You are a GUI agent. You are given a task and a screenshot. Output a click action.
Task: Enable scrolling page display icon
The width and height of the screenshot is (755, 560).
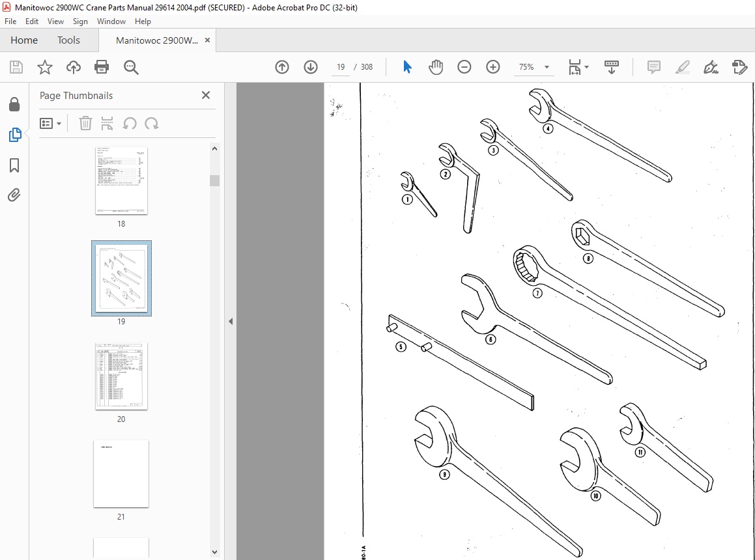[612, 67]
